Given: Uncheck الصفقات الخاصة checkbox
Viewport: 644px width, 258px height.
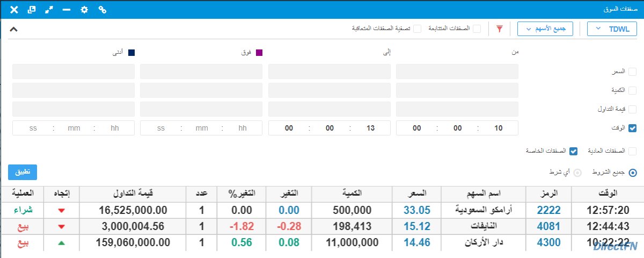Looking at the screenshot, I should (573, 151).
